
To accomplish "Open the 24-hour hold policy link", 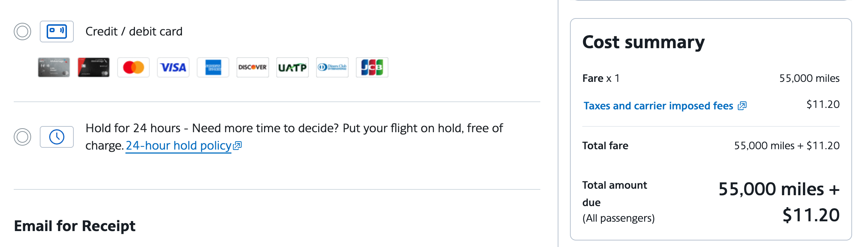I will (x=179, y=145).
